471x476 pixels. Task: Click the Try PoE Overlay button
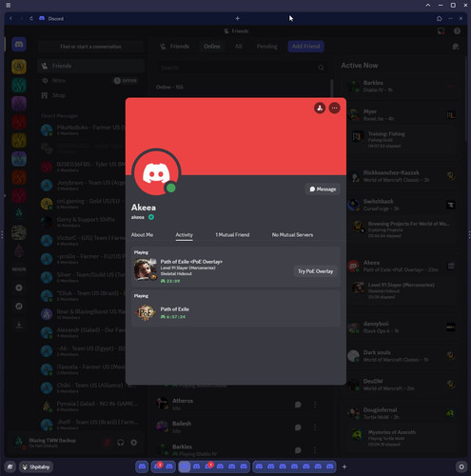316,271
